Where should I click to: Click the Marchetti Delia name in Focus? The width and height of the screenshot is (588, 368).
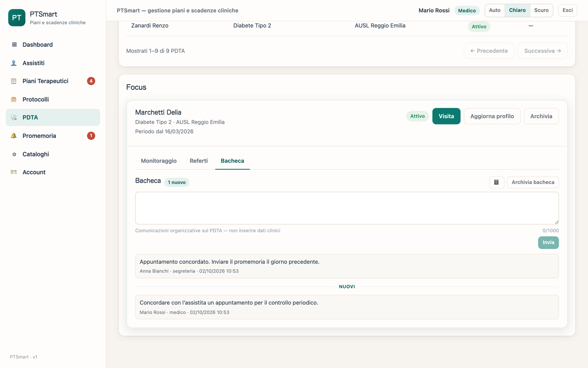pos(158,113)
